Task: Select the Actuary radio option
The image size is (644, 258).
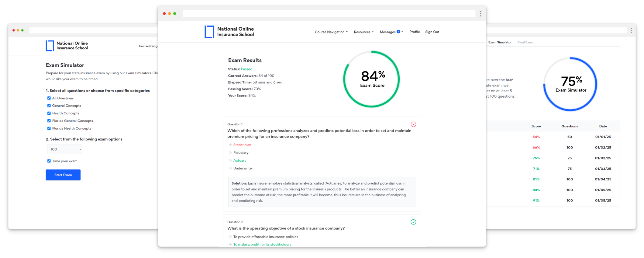Action: tap(230, 160)
